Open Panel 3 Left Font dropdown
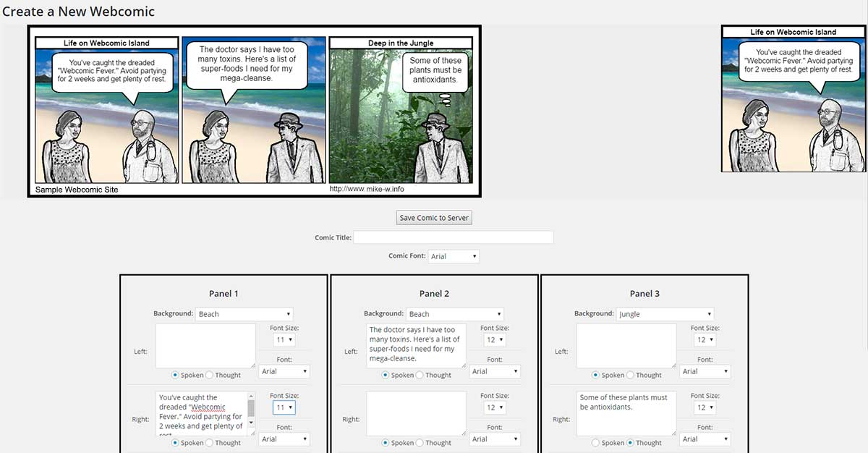 click(x=705, y=371)
